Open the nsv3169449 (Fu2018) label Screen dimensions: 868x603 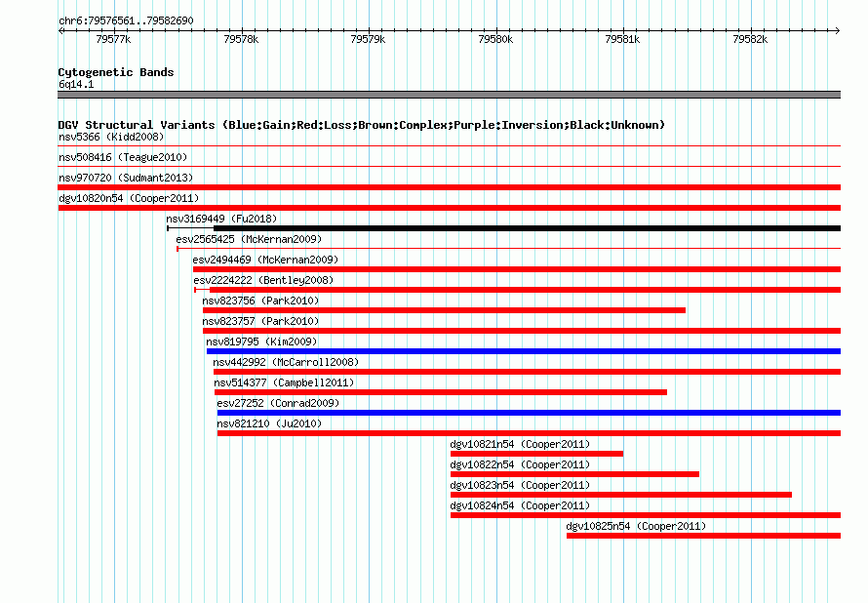tap(221, 219)
